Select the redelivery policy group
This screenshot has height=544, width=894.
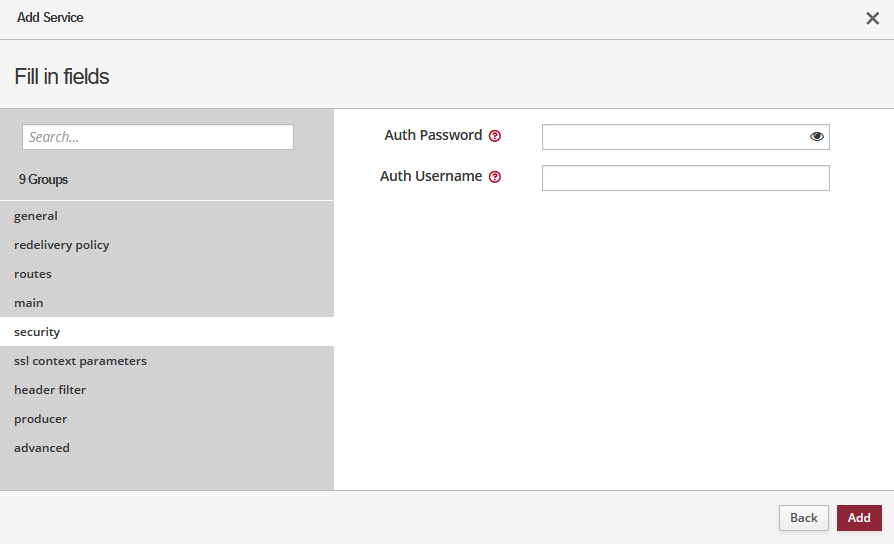pyautogui.click(x=62, y=245)
